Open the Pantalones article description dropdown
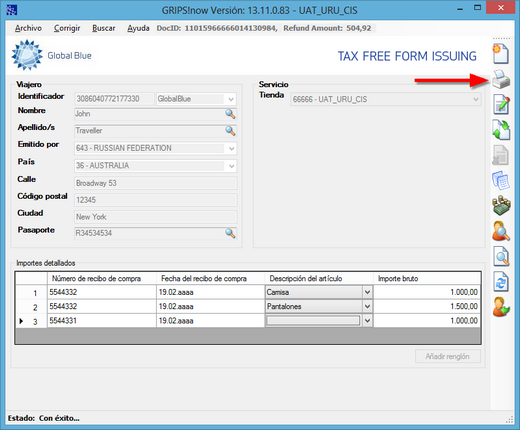This screenshot has width=520, height=430. (x=367, y=306)
